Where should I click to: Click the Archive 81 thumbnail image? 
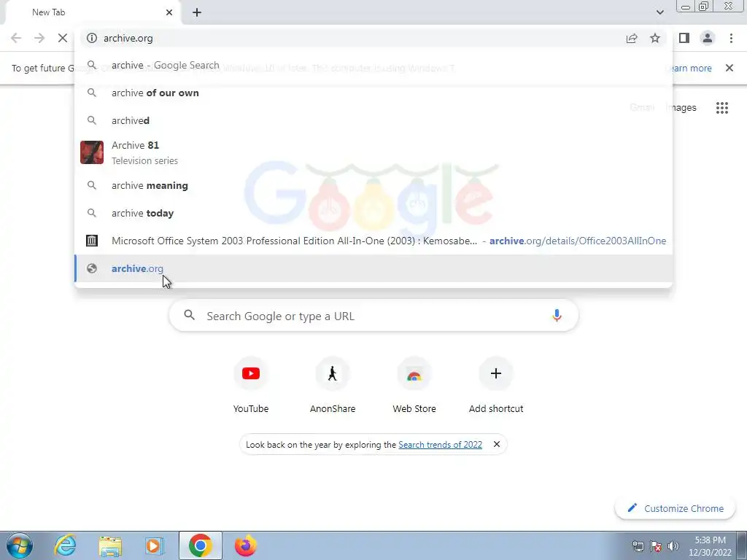point(92,152)
